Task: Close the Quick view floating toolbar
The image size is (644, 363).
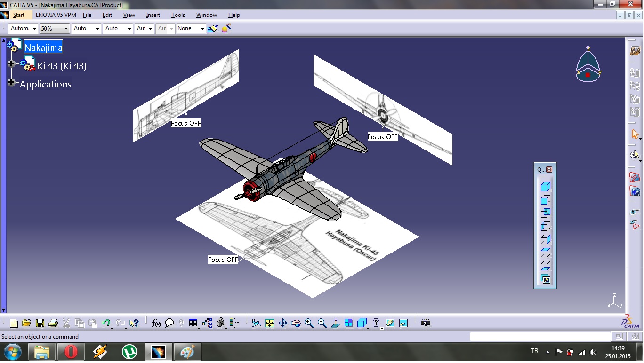Action: (x=549, y=169)
